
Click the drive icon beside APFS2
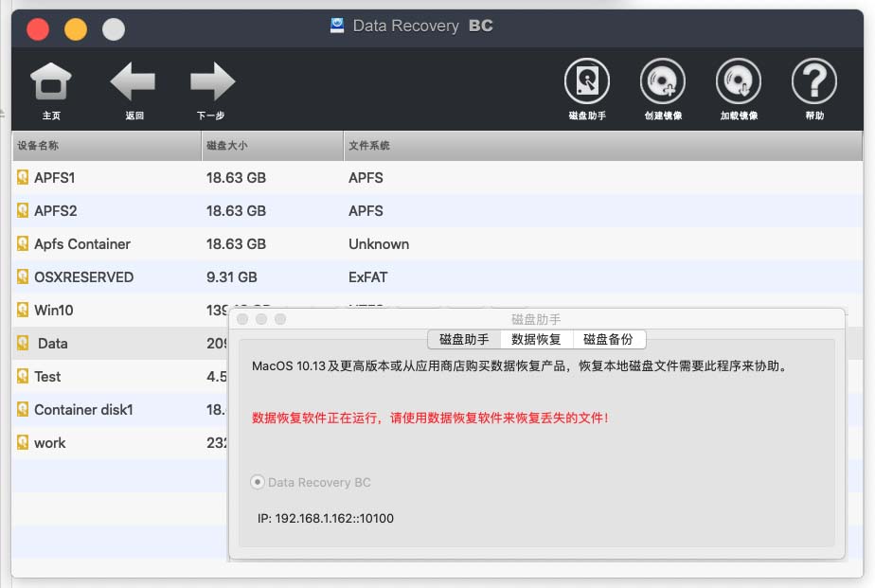(23, 210)
